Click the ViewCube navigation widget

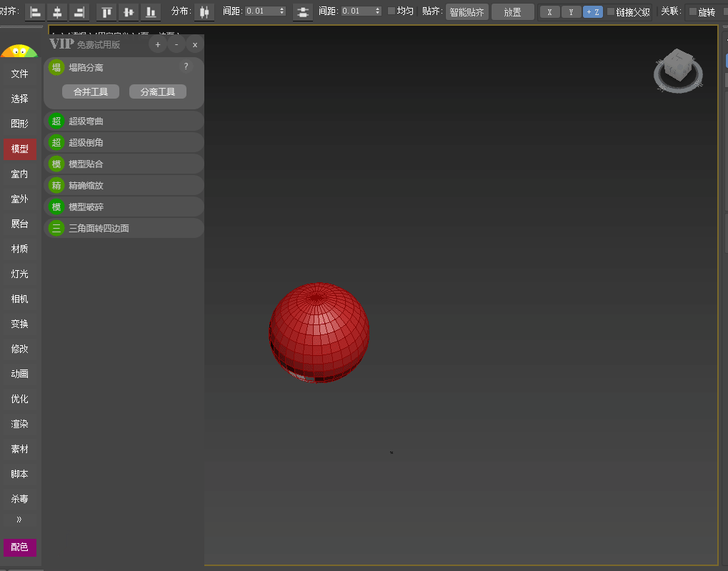[677, 70]
